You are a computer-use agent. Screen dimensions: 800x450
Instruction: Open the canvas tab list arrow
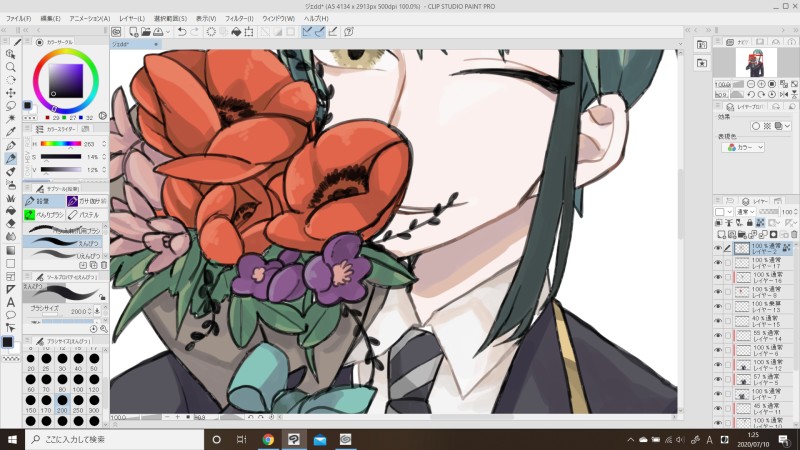coord(680,44)
